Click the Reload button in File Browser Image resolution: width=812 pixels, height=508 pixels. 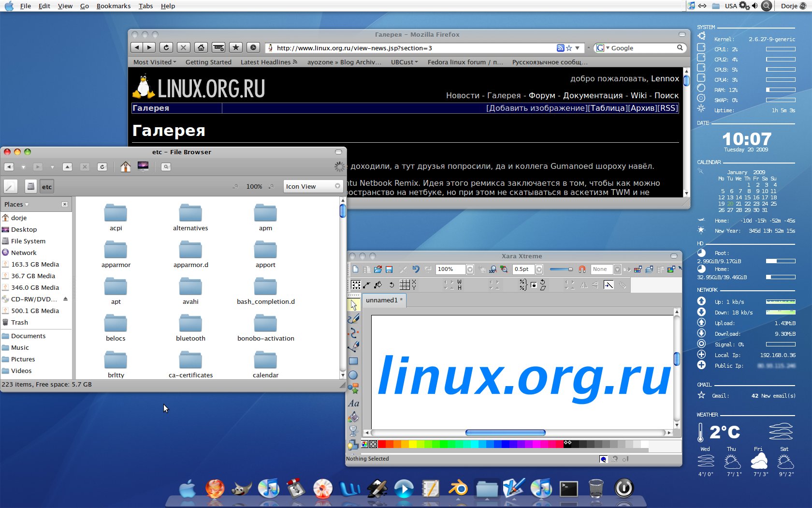point(102,167)
